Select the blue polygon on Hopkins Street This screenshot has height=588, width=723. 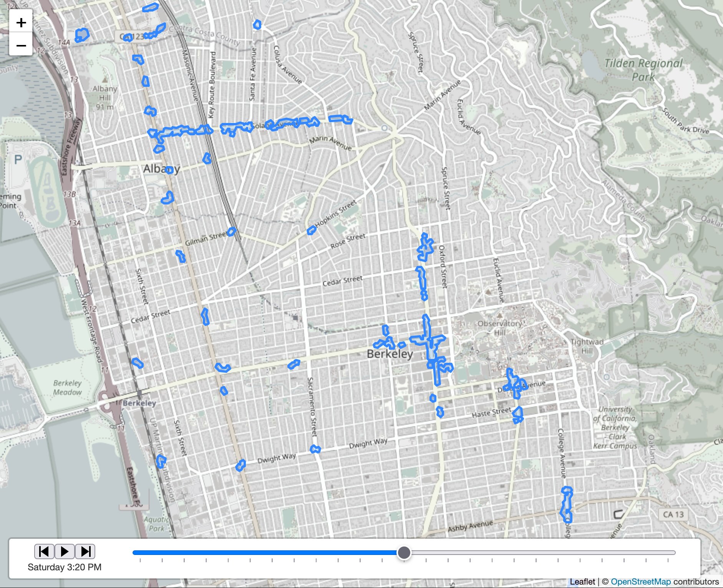click(x=311, y=230)
